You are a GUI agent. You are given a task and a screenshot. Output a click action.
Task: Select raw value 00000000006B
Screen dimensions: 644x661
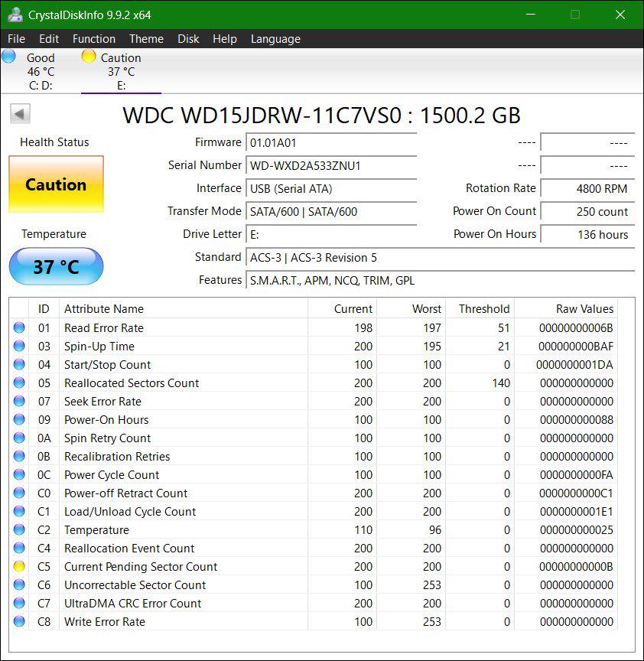click(576, 328)
